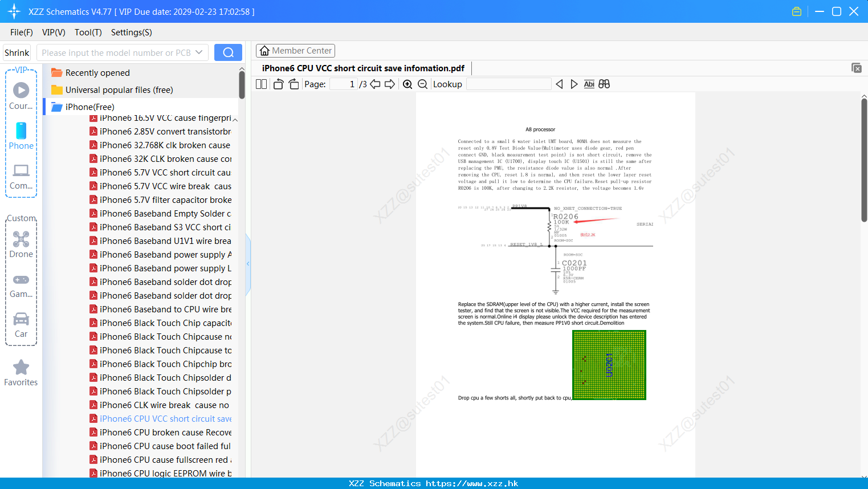Expand Universal popular files (free) folder

[112, 89]
